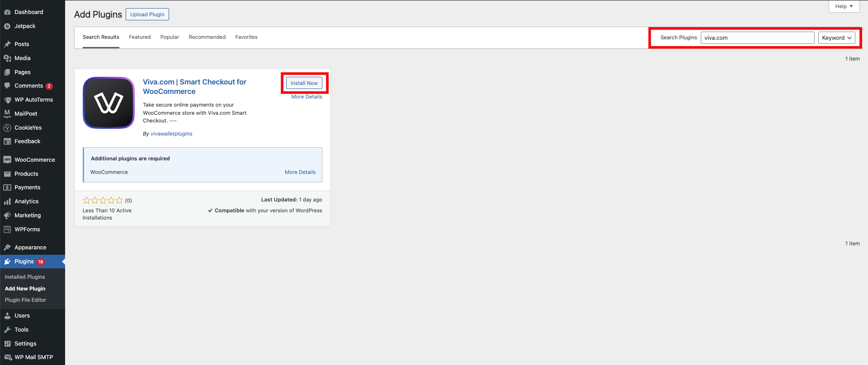Screen dimensions: 868x365
Task: Click 'Last Updated: 1 day ago' text
Action: [x=292, y=200]
